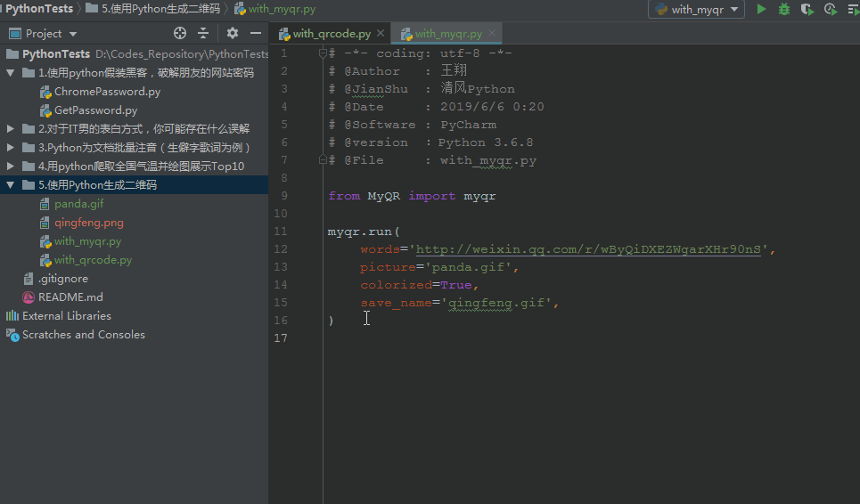Select External Libraries node
The width and height of the screenshot is (860, 504).
66,315
